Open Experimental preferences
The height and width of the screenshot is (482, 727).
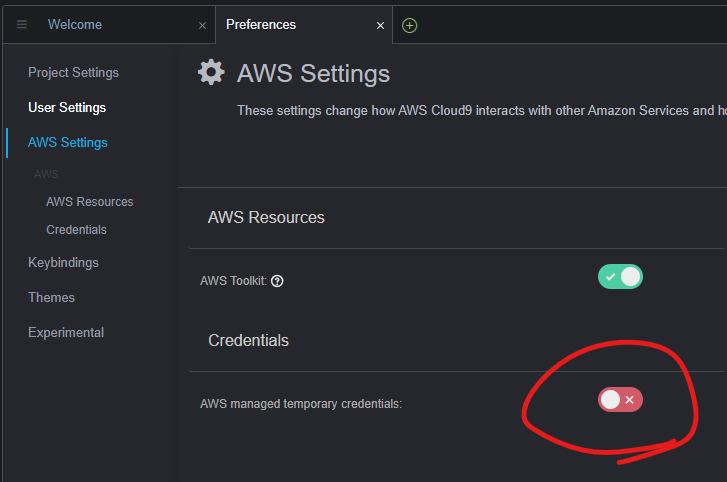point(66,333)
